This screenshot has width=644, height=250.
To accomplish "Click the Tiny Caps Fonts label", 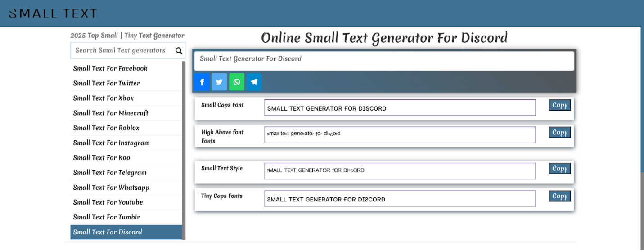I will coord(222,196).
